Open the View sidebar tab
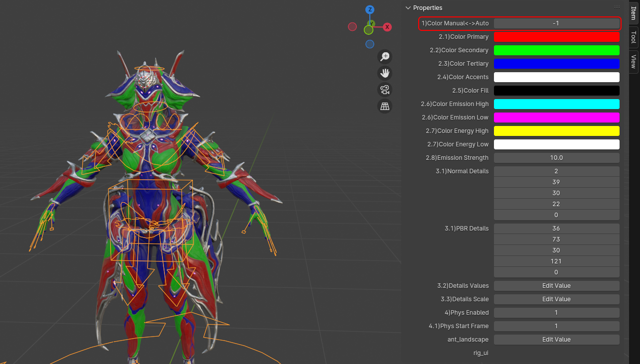Image resolution: width=640 pixels, height=364 pixels. point(634,62)
